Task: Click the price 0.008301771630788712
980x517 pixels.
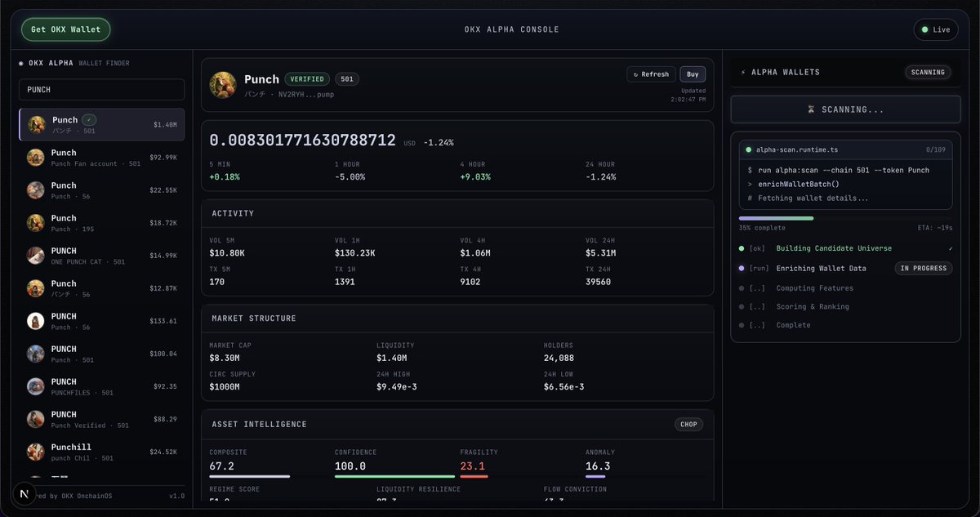Action: click(x=303, y=140)
